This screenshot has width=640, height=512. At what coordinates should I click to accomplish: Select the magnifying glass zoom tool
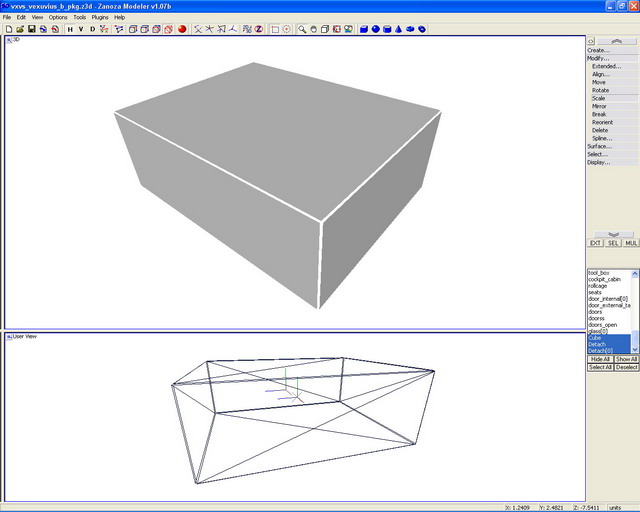(300, 29)
